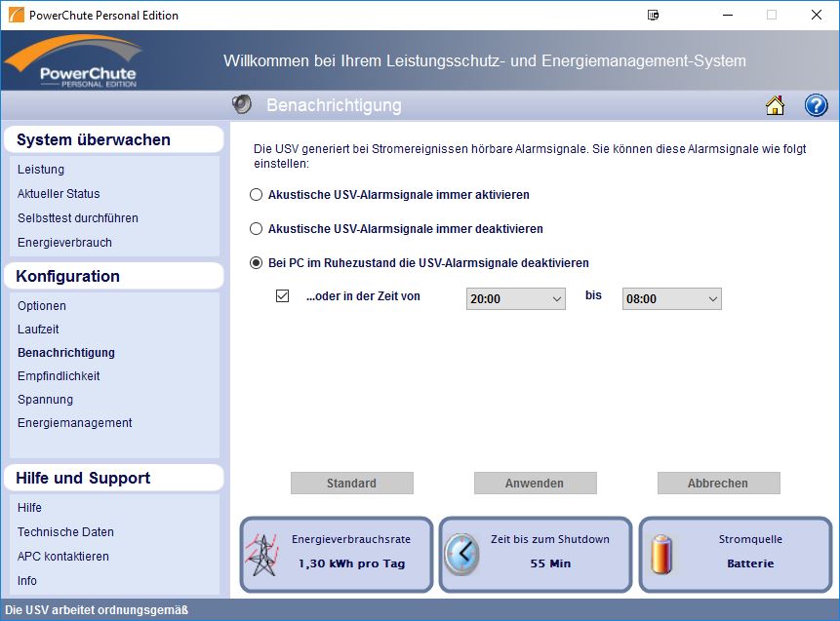Click the power pylon Energieverbrauchsrate icon
The width and height of the screenshot is (840, 621).
(x=262, y=555)
